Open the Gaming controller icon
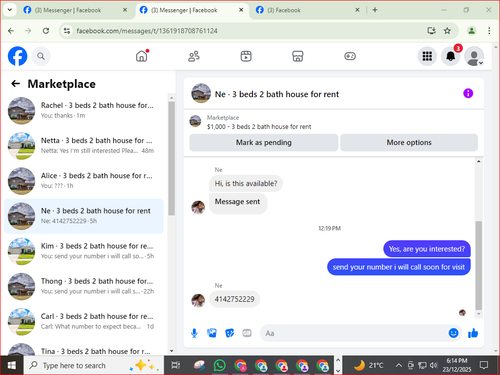This screenshot has width=500, height=375. point(350,56)
